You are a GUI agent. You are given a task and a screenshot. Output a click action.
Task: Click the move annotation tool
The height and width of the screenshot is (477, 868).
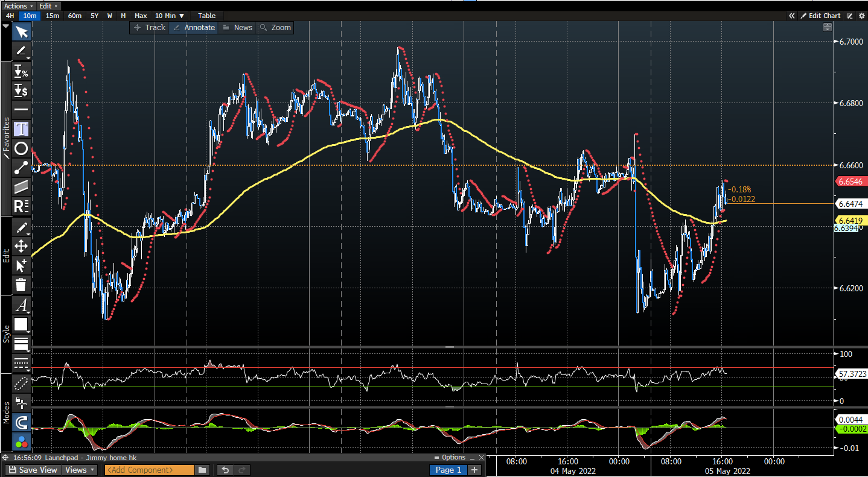[x=21, y=246]
